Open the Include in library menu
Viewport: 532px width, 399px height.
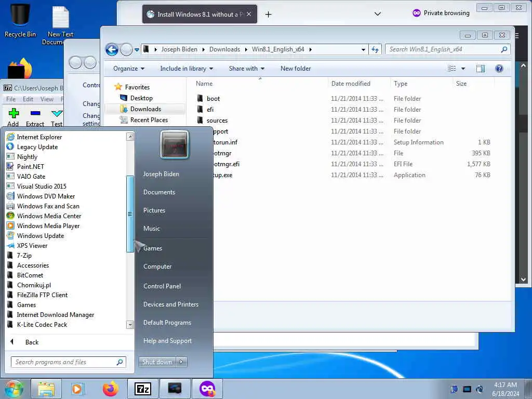(187, 69)
